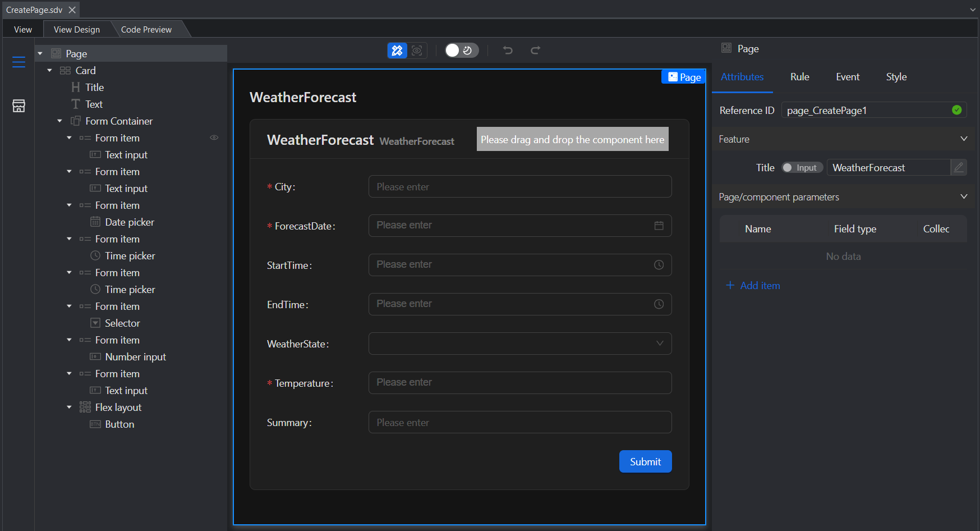Collapse Form item containing Number input
This screenshot has height=531, width=980.
point(70,340)
